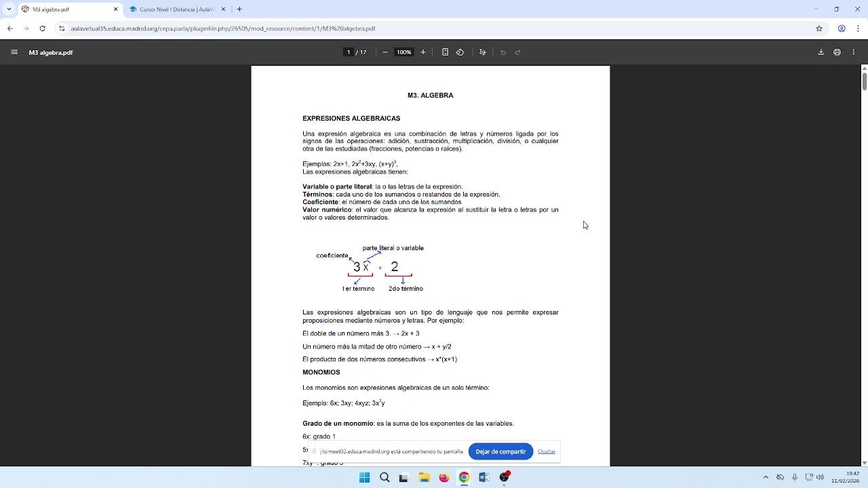Zoom out with the minus icon
Screen dimensions: 868x488
pos(385,52)
